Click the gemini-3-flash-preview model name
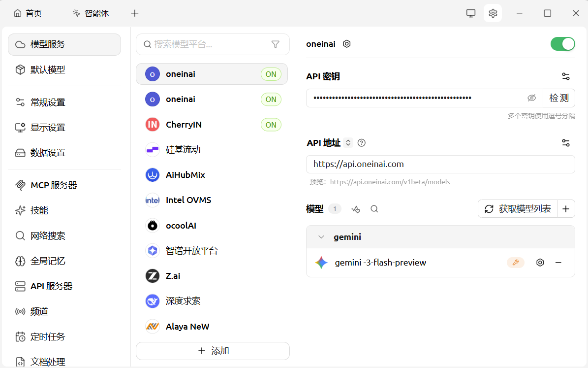The width and height of the screenshot is (588, 368). [380, 263]
